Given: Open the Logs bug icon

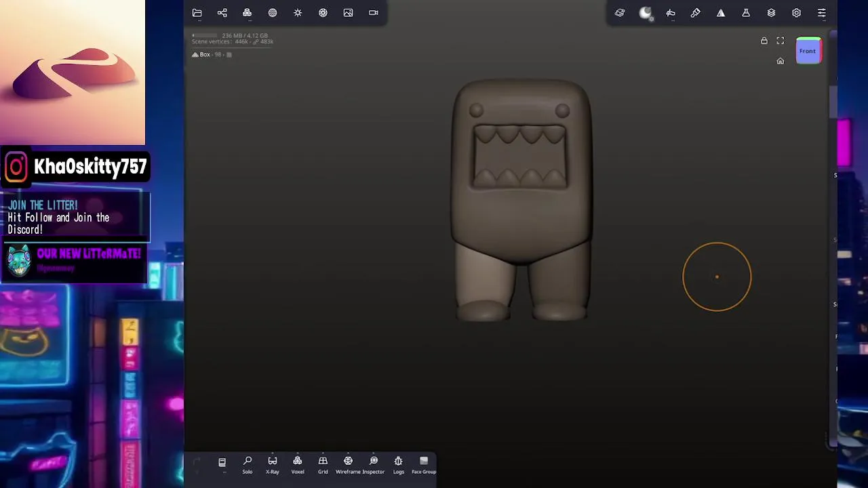Looking at the screenshot, I should coord(399,464).
